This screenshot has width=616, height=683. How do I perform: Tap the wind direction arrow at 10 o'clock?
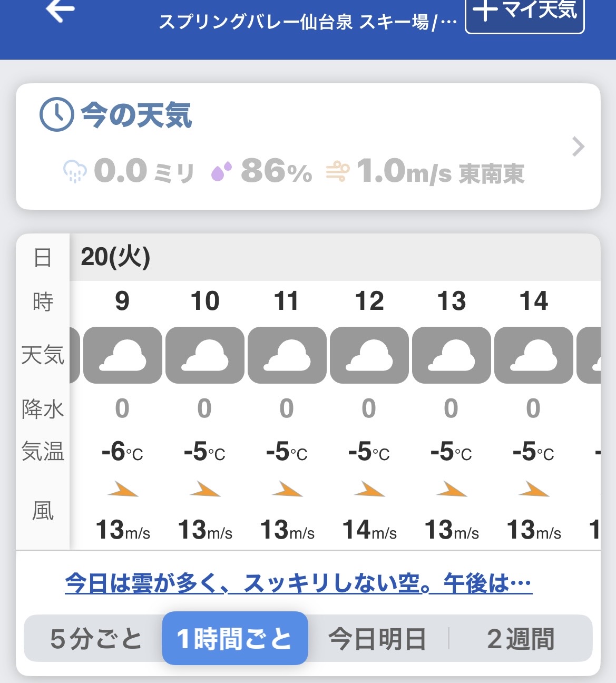205,490
